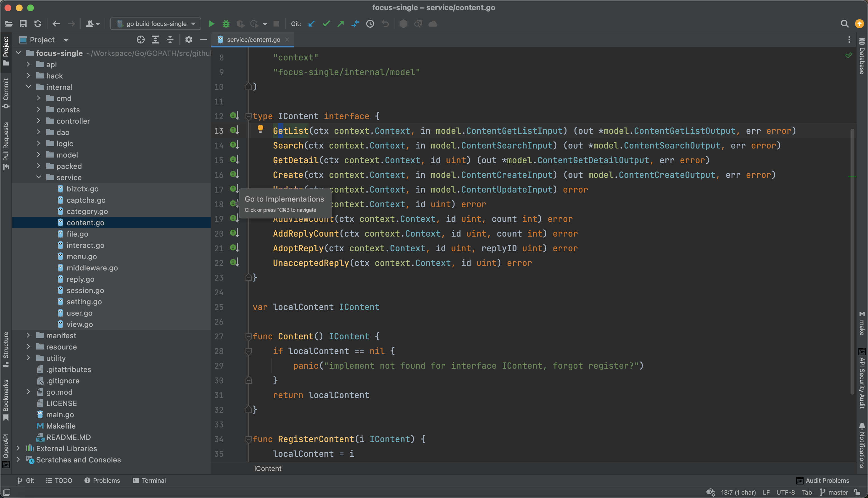Click the lightbulb intention icon on line 13

coord(261,130)
